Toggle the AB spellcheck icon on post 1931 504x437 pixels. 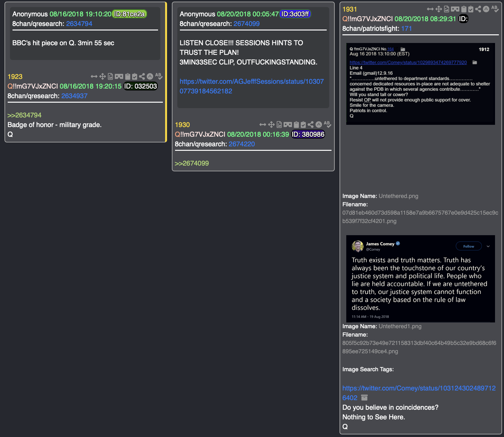495,9
